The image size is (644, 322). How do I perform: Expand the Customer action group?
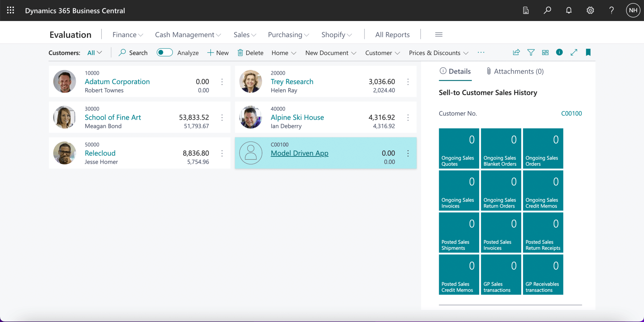(x=382, y=53)
